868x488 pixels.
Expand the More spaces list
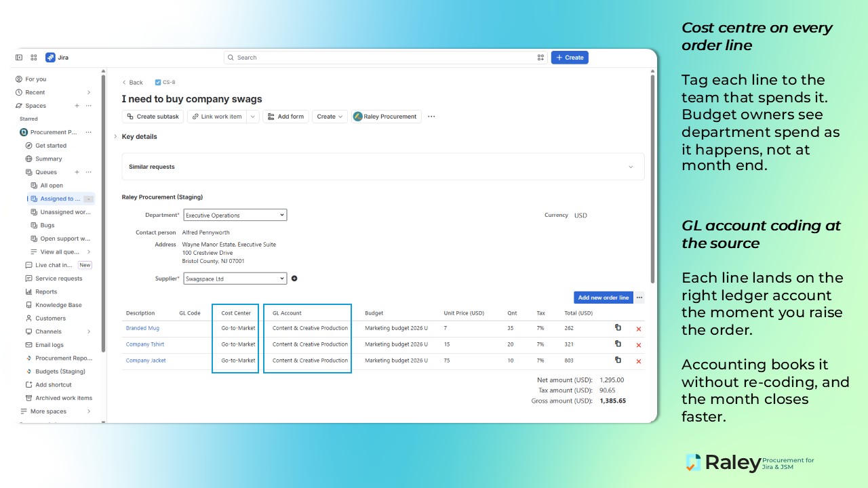point(88,411)
